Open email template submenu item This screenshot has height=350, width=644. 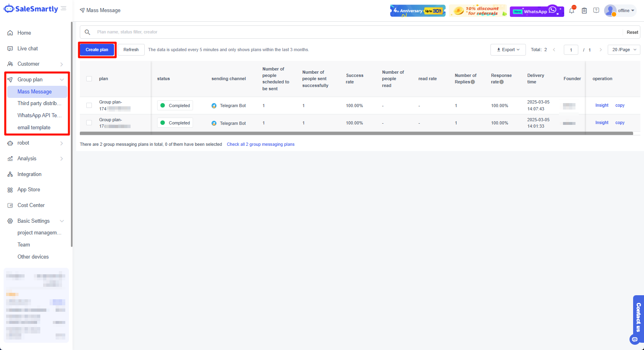coord(34,128)
